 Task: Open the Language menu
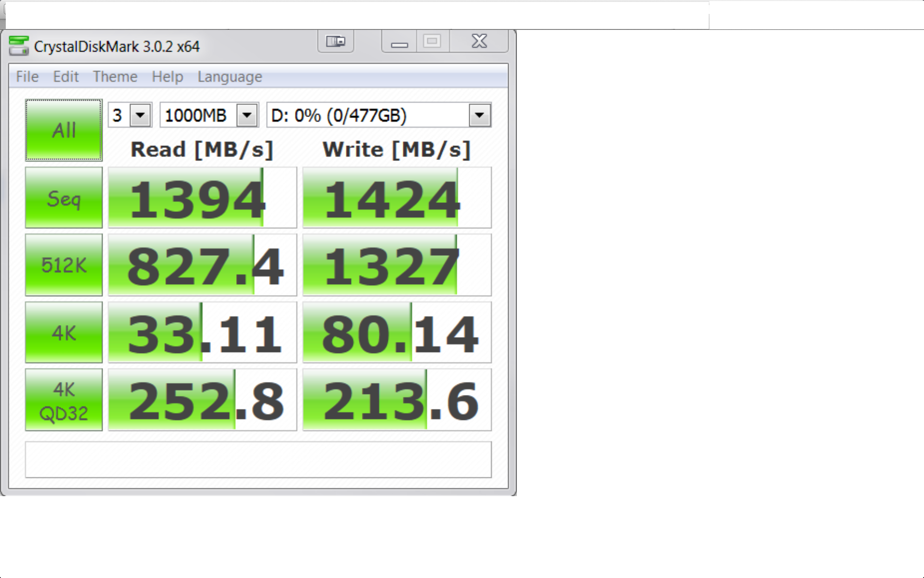(x=230, y=77)
